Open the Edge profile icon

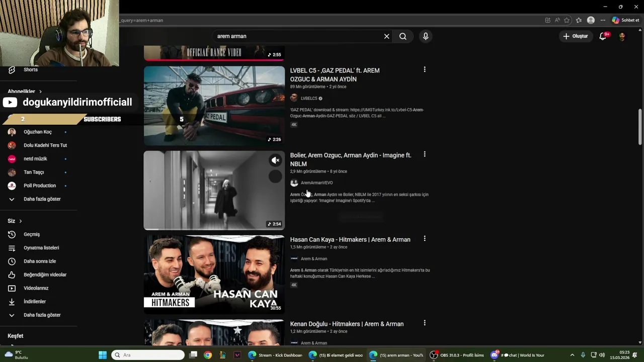pos(591,20)
